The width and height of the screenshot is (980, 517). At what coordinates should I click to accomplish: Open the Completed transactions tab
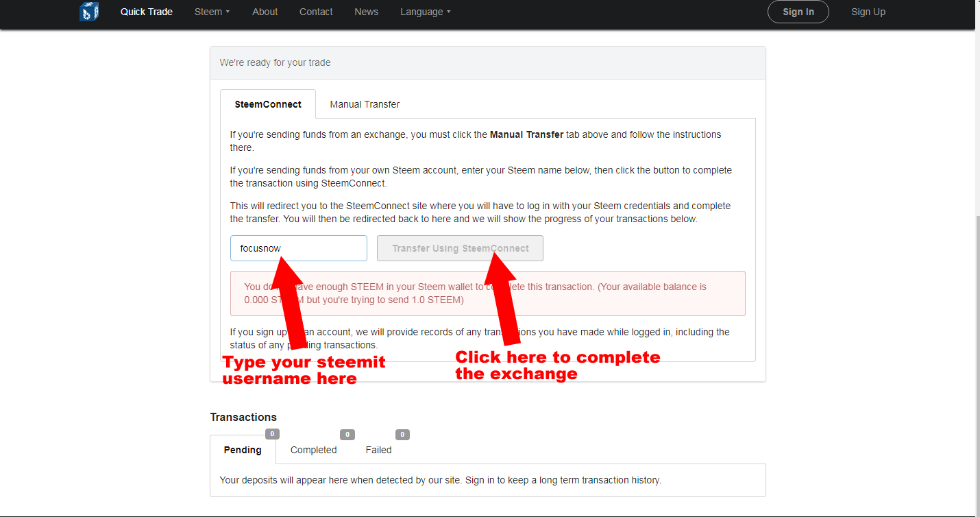click(x=313, y=450)
